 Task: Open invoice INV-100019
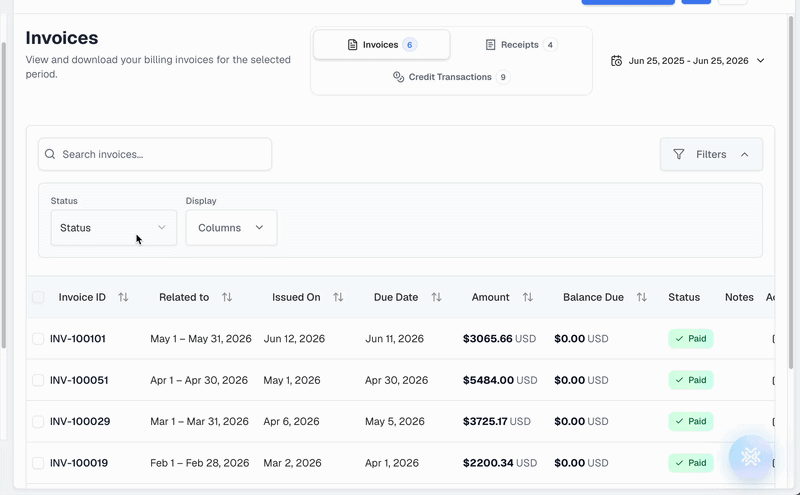coord(79,463)
